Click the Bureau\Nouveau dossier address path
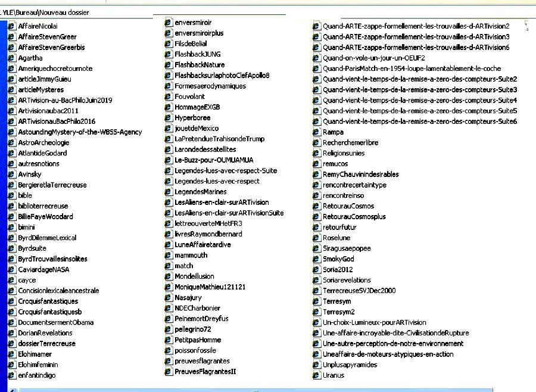 coord(48,12)
